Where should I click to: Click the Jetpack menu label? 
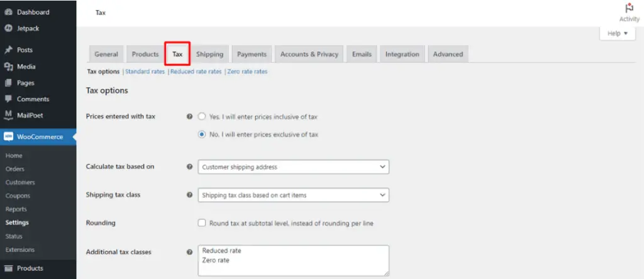[28, 29]
